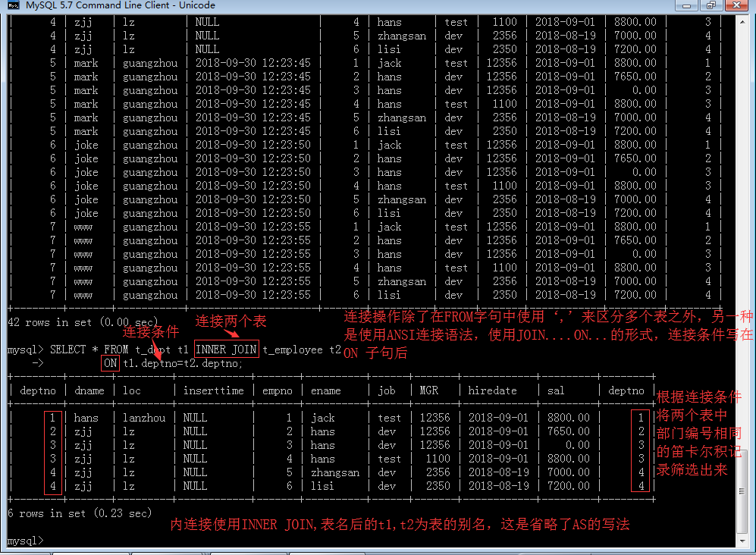The width and height of the screenshot is (756, 555).
Task: Click the empty mysql> prompt at the bottom
Action: click(25, 541)
